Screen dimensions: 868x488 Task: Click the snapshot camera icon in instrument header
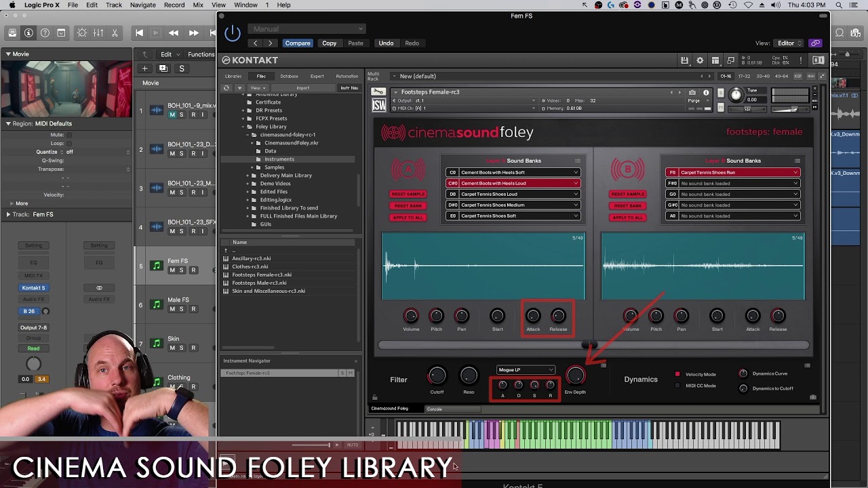[692, 92]
